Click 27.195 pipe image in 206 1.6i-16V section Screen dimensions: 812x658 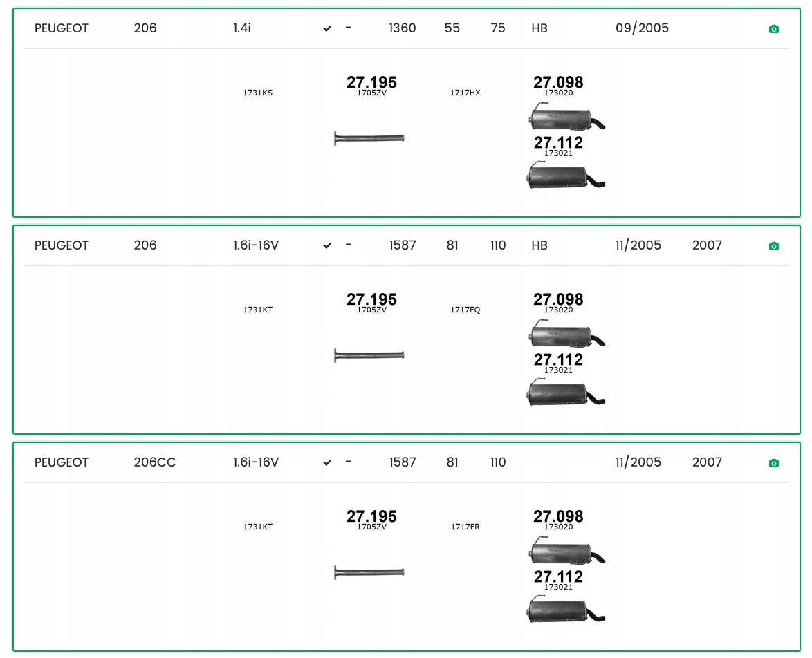pos(369,355)
